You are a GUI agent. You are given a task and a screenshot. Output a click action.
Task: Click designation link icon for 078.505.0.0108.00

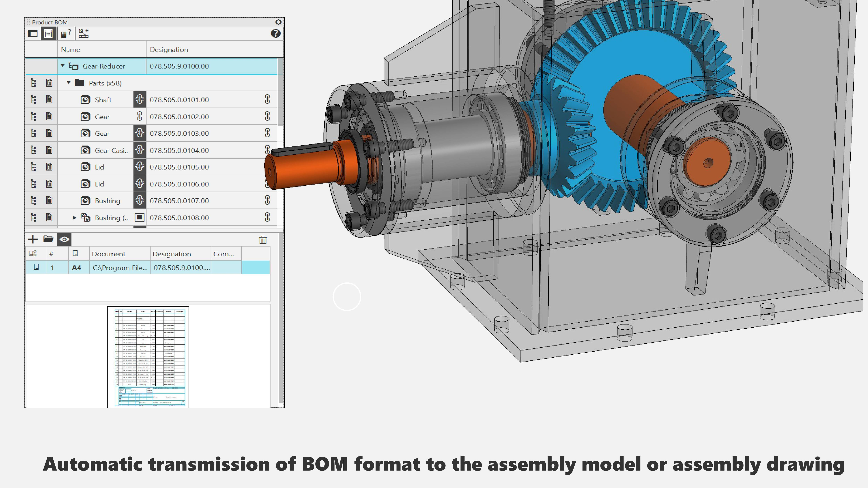267,217
